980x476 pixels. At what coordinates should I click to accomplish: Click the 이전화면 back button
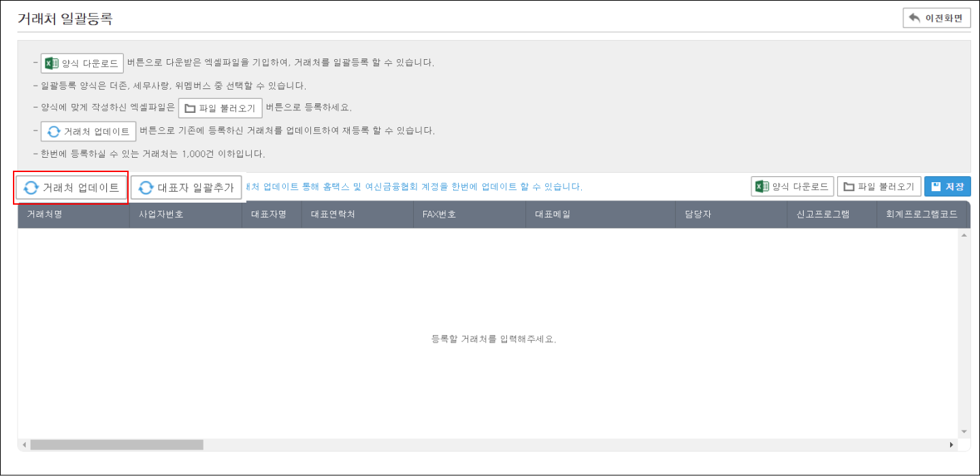click(936, 18)
